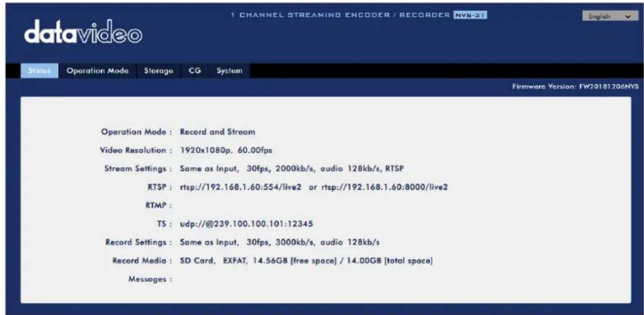Click the Stream Settings value with 2000kb/s
This screenshot has height=315, width=644.
tap(293, 169)
